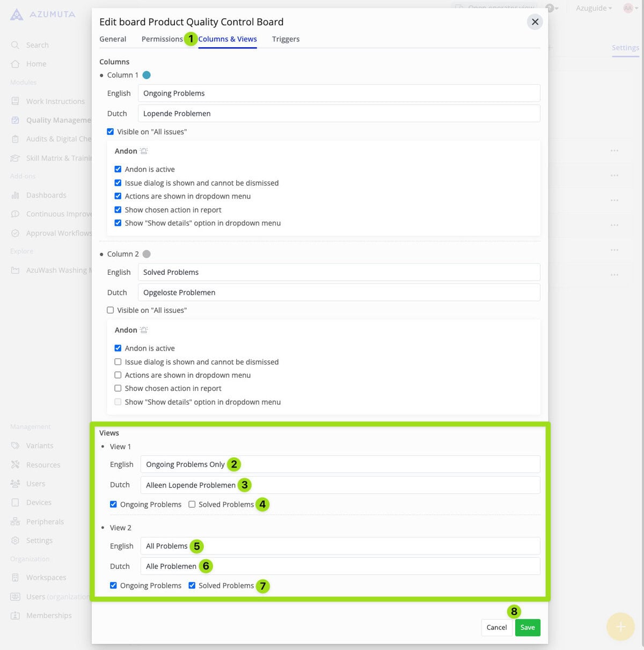Image resolution: width=644 pixels, height=650 pixels.
Task: Click the Users people icon in sidebar
Action: pos(15,484)
